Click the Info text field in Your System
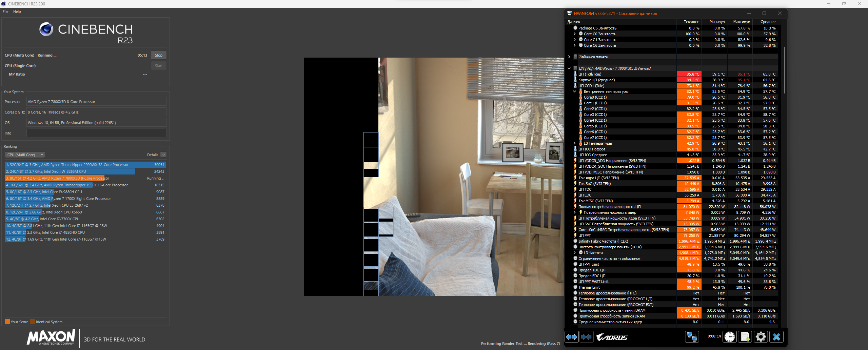This screenshot has height=350, width=868. click(x=97, y=133)
